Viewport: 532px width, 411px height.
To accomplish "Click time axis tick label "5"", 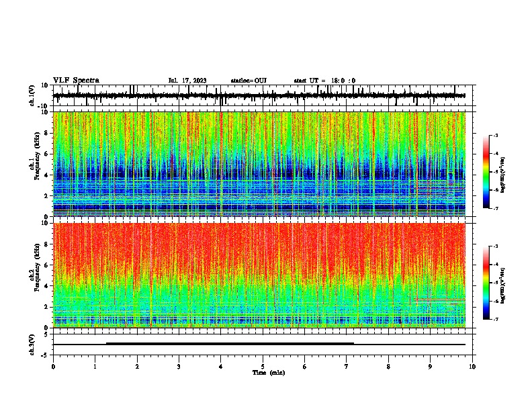I will pyautogui.click(x=263, y=367).
